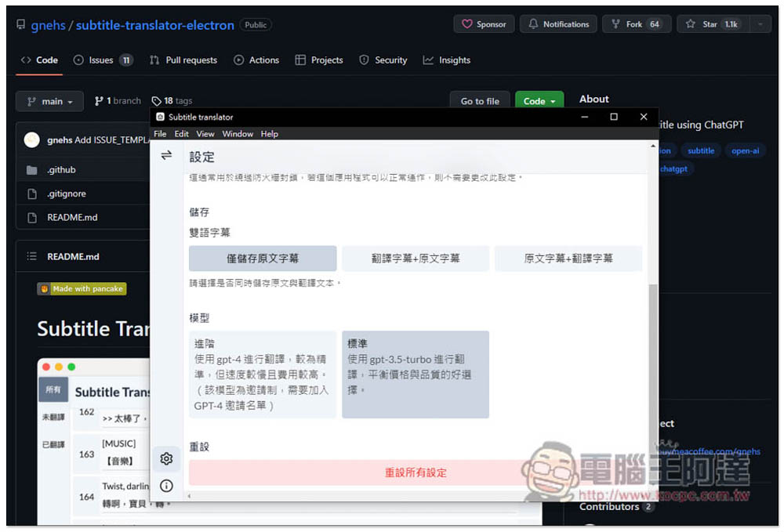Image resolution: width=784 pixels, height=532 pixels.
Task: Click the translate swap arrows sidebar icon
Action: coord(166,155)
